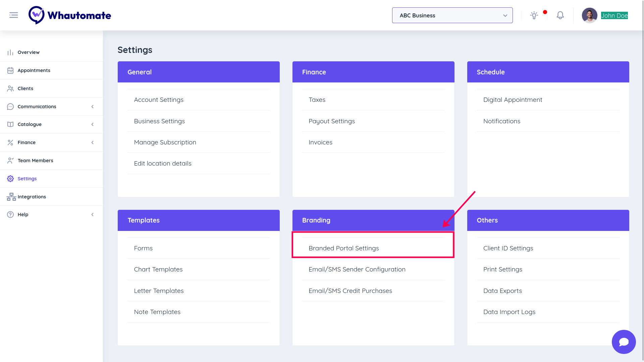Click the hamburger menu icon

pos(13,15)
